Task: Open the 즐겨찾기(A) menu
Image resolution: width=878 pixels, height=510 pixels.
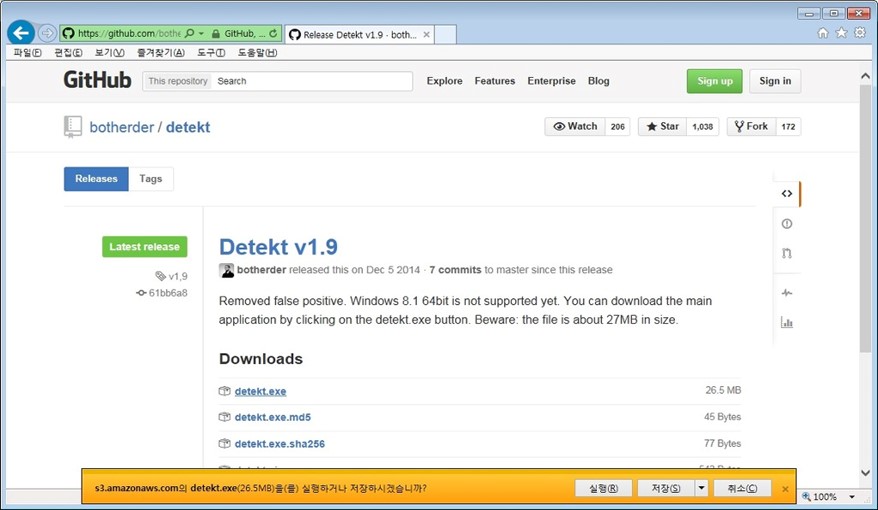Action: coord(161,53)
